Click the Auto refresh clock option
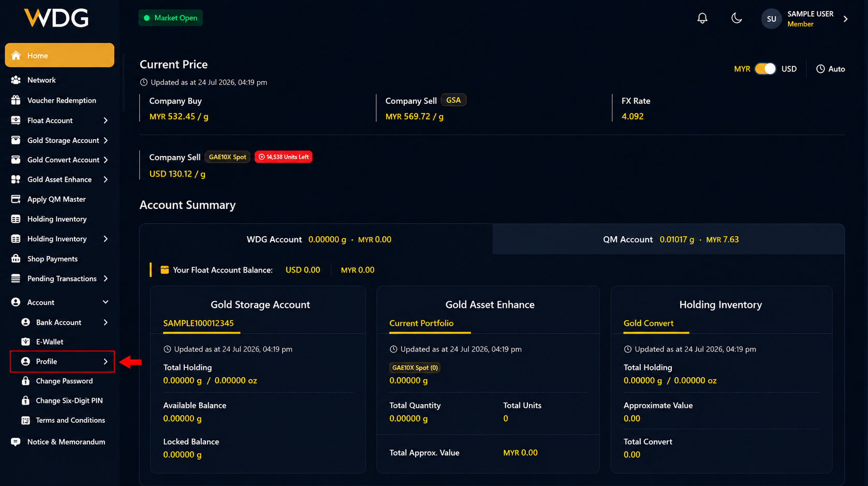Image resolution: width=868 pixels, height=486 pixels. point(830,69)
